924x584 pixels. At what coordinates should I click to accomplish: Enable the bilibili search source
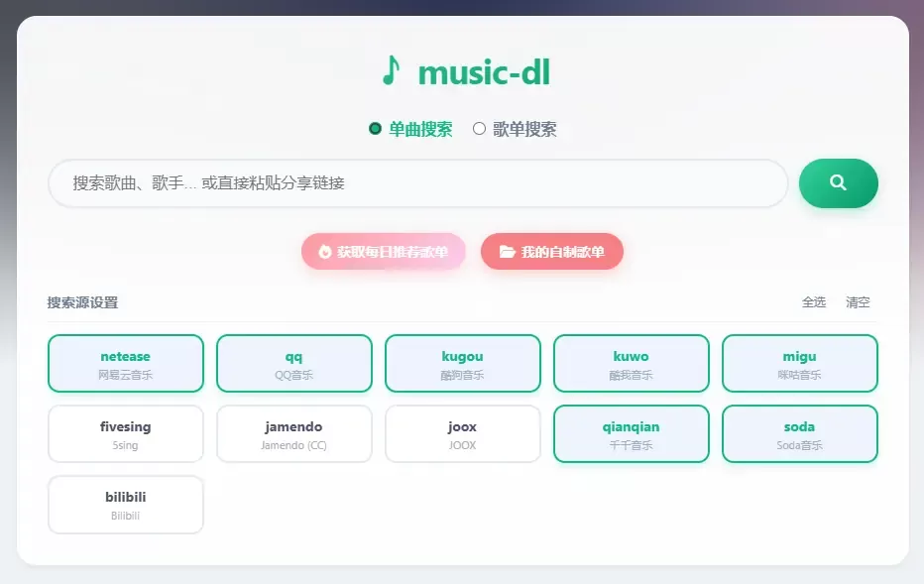(126, 505)
